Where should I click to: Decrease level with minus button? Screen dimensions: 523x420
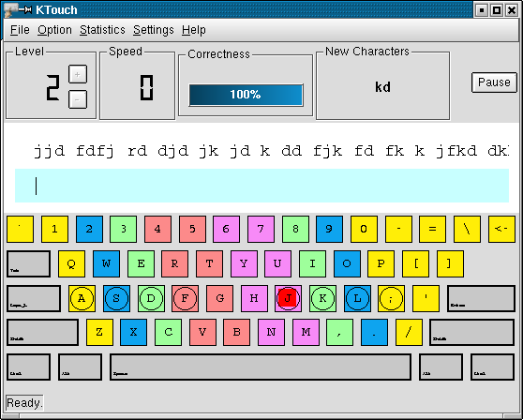(78, 99)
